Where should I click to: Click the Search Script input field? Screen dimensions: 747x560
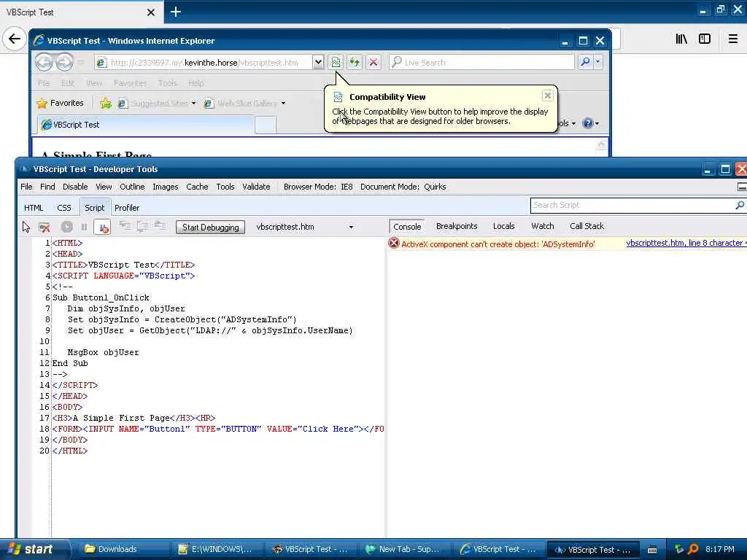(632, 205)
